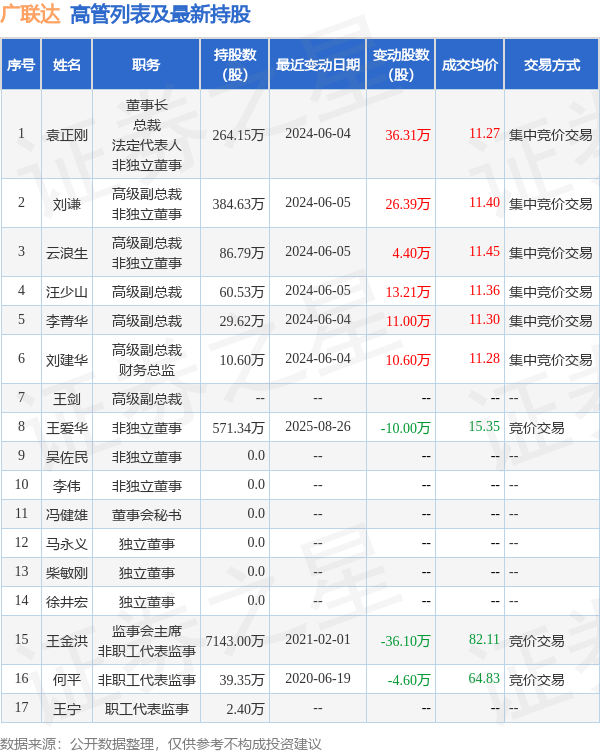
Task: Click 董事会秘书 position cell
Action: (147, 515)
